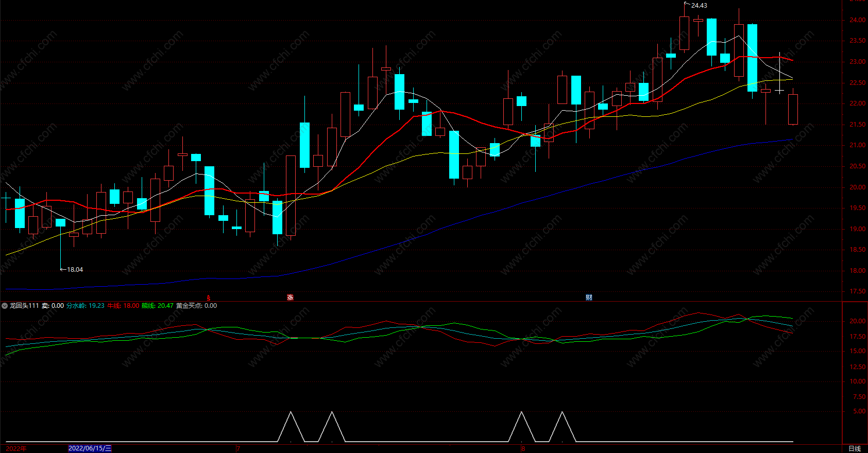The image size is (868, 453).
Task: Click the 龙回头111 indicator name
Action: click(24, 306)
